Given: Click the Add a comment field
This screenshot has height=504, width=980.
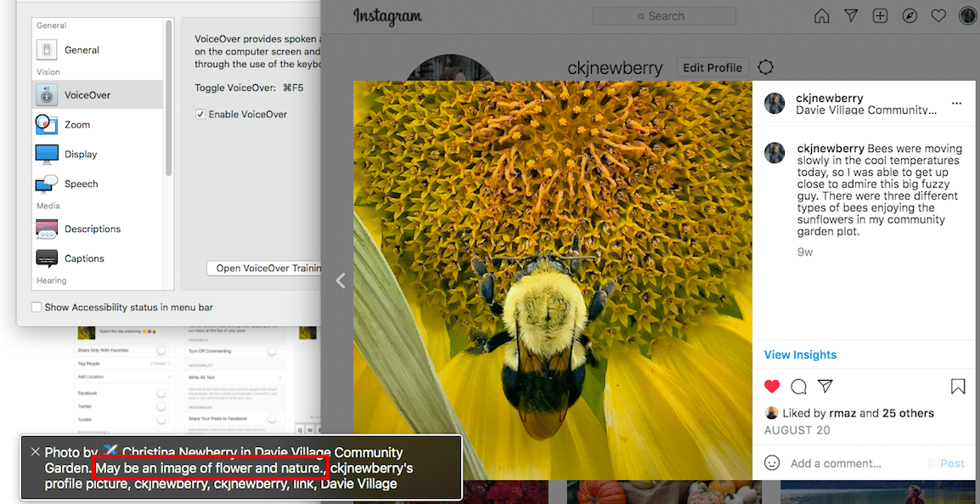Looking at the screenshot, I should [x=849, y=463].
